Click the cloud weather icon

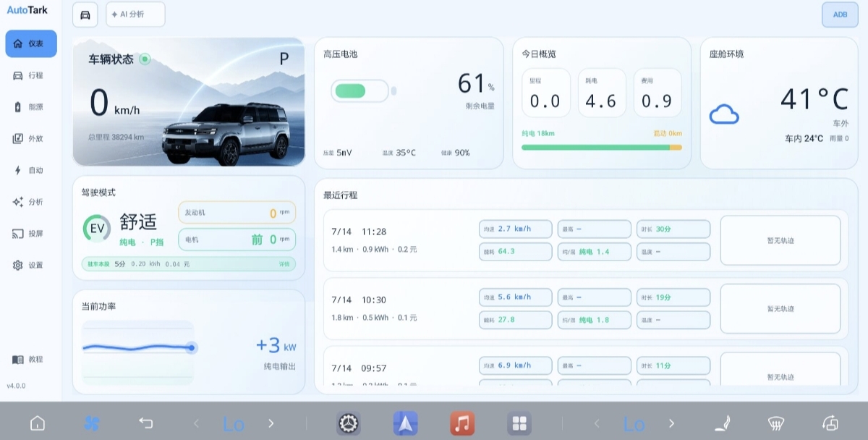coord(723,114)
